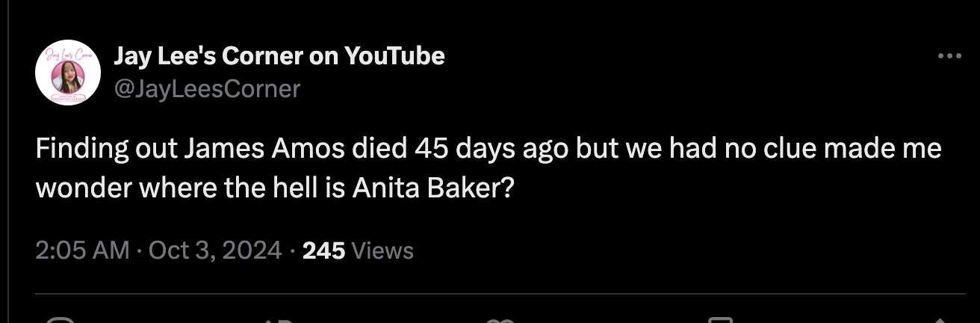
Task: Click the "Oct 3, 2024" date
Action: click(215, 250)
